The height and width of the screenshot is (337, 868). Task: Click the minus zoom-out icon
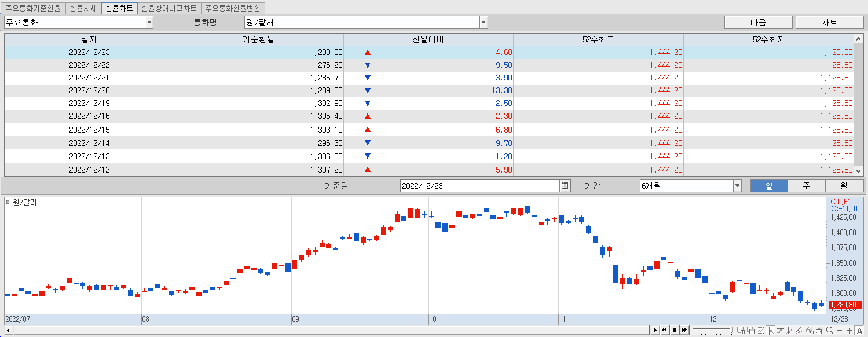(839, 331)
